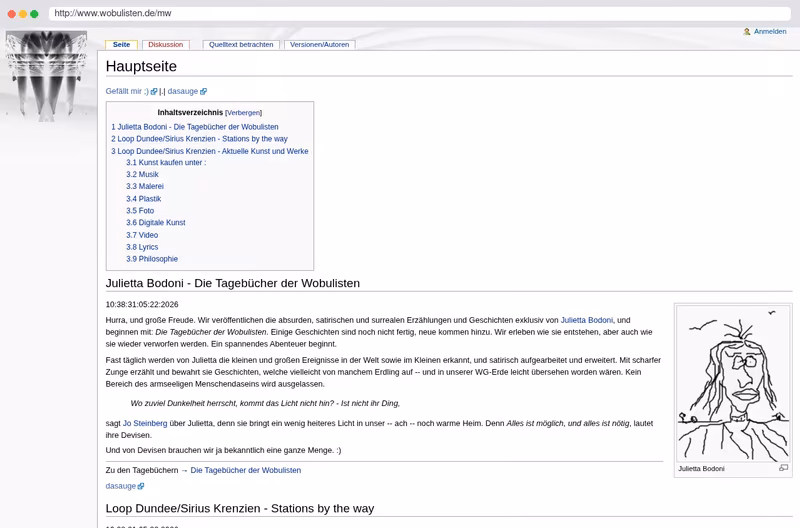The width and height of the screenshot is (800, 528).
Task: Open 'Die Tagebücher der Wobulisten' link below text
Action: (245, 470)
